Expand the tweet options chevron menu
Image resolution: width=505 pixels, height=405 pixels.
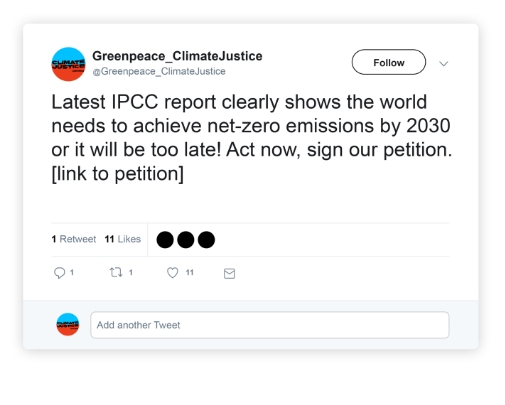point(443,63)
